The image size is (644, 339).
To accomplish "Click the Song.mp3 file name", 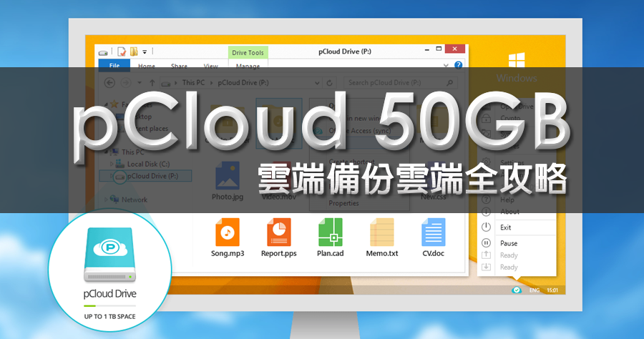I will (228, 254).
